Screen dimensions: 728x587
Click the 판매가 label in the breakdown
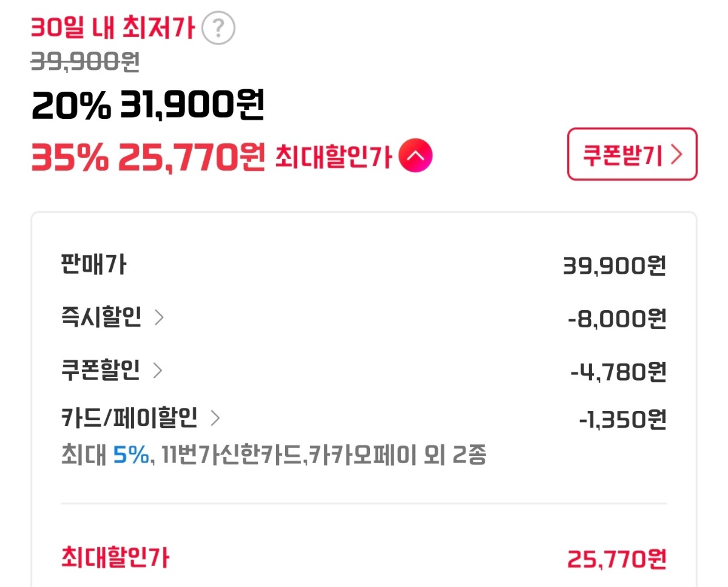pyautogui.click(x=93, y=264)
